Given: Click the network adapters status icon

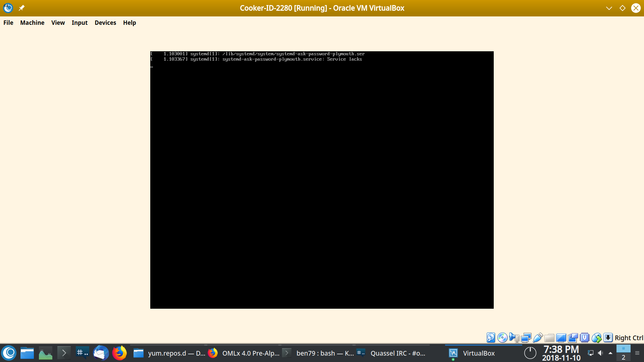Looking at the screenshot, I should tap(526, 338).
